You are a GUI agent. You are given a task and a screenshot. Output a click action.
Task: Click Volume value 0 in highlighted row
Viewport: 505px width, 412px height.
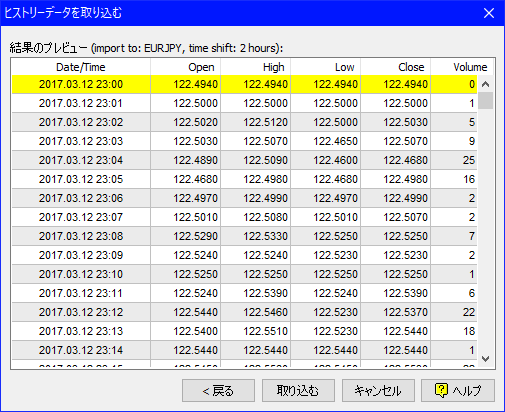coord(472,84)
